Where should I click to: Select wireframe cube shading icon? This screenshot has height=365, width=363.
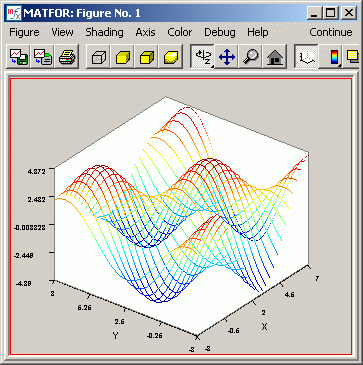98,56
